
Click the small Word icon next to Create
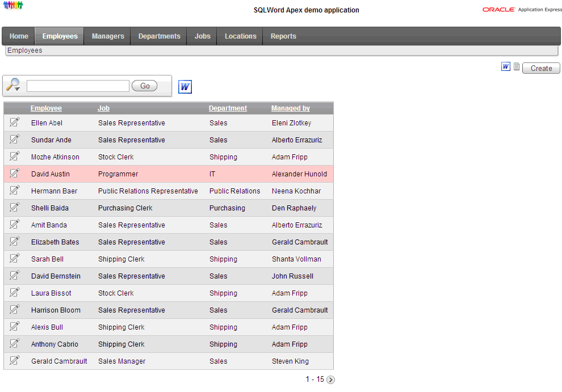(x=505, y=66)
